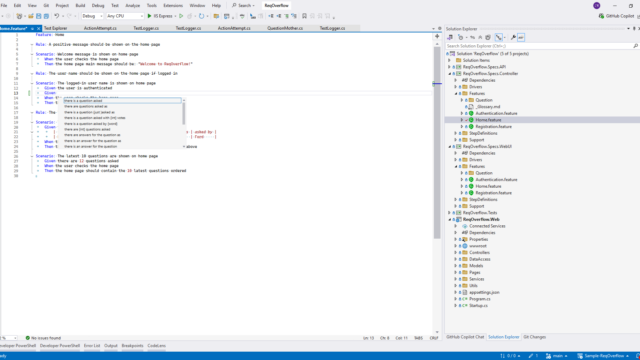Screen dimensions: 640x360
Task: Click the Save icon in toolbar
Action: pyautogui.click(x=38, y=16)
